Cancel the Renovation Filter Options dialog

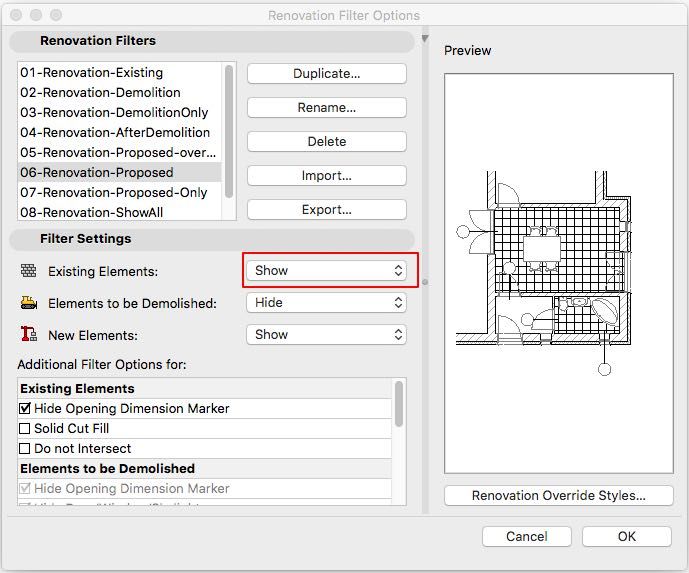click(526, 537)
